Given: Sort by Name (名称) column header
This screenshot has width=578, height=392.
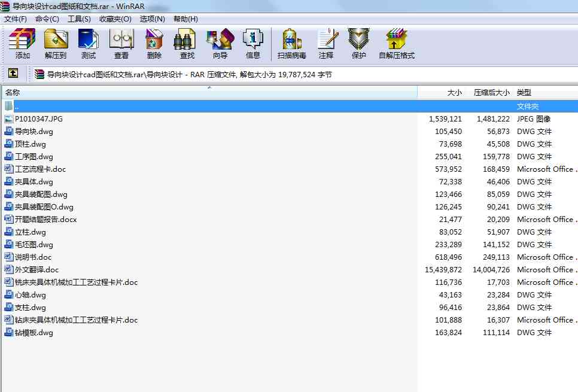Looking at the screenshot, I should 209,93.
